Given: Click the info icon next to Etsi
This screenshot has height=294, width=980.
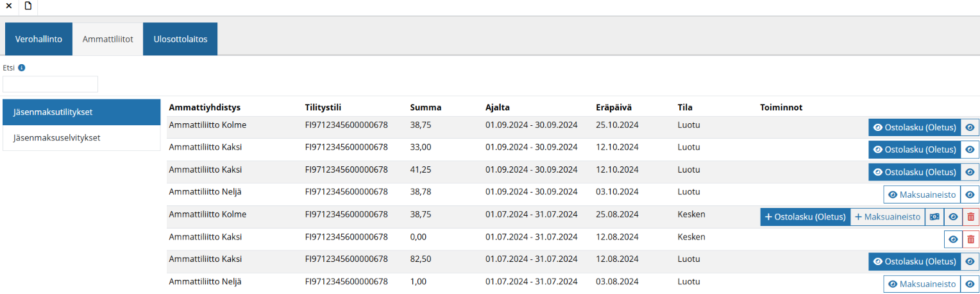Looking at the screenshot, I should [x=22, y=67].
